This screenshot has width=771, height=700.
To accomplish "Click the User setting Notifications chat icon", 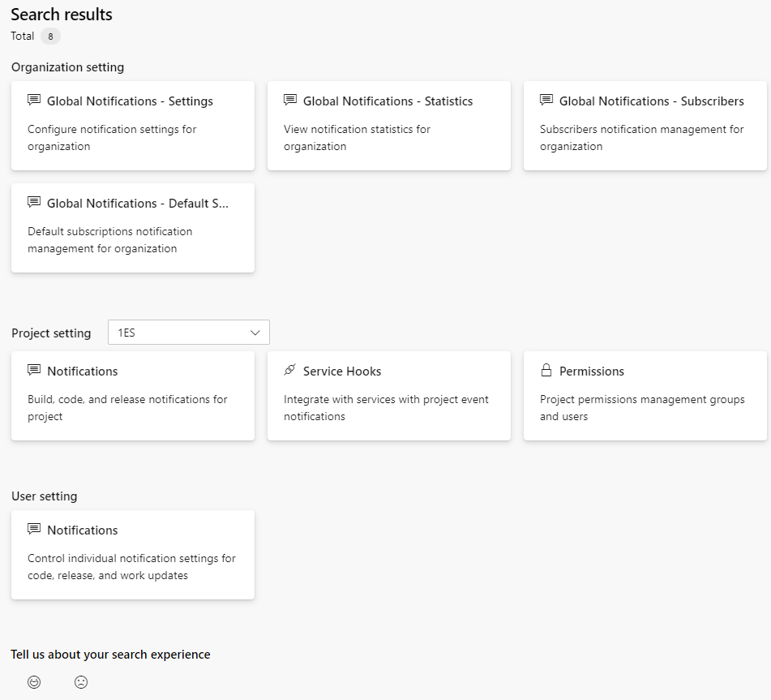I will point(34,530).
